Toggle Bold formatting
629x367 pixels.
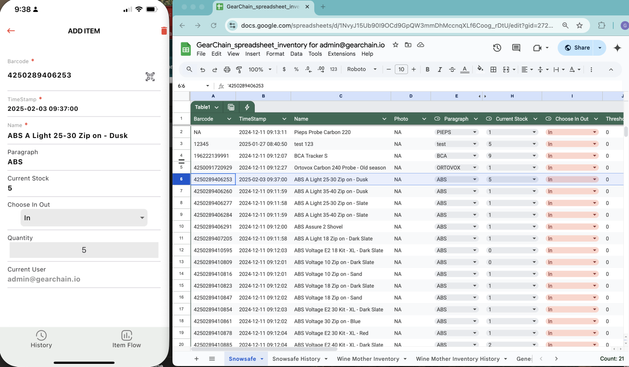[428, 69]
